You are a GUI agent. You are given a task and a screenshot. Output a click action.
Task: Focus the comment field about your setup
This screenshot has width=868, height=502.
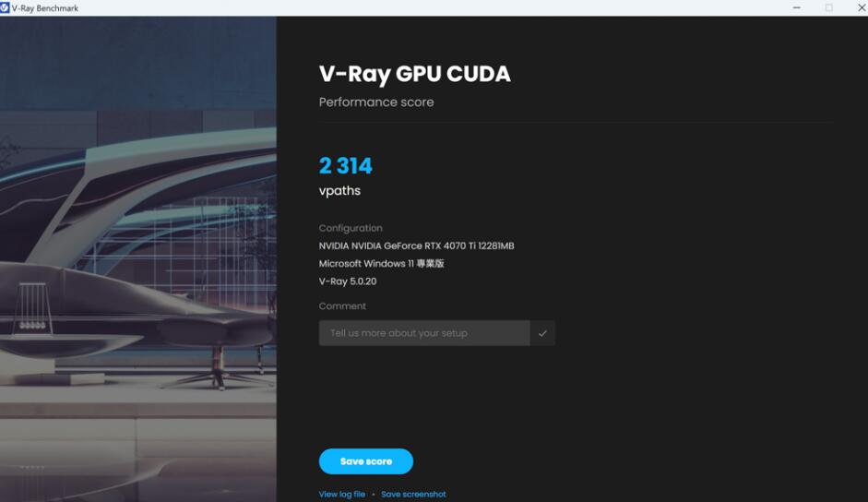[424, 333]
